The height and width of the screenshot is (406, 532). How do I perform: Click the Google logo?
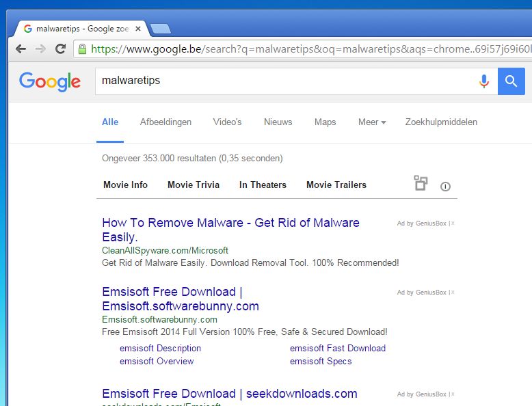(50, 81)
